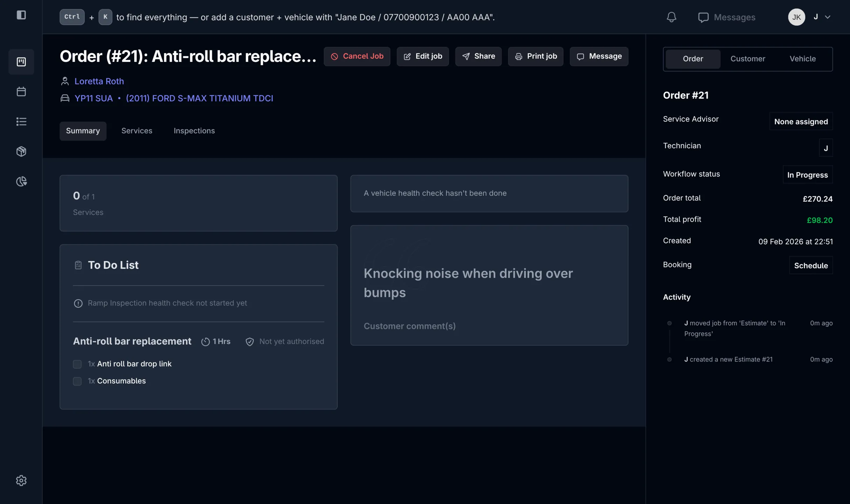Click the Schedule booking button

(x=811, y=265)
